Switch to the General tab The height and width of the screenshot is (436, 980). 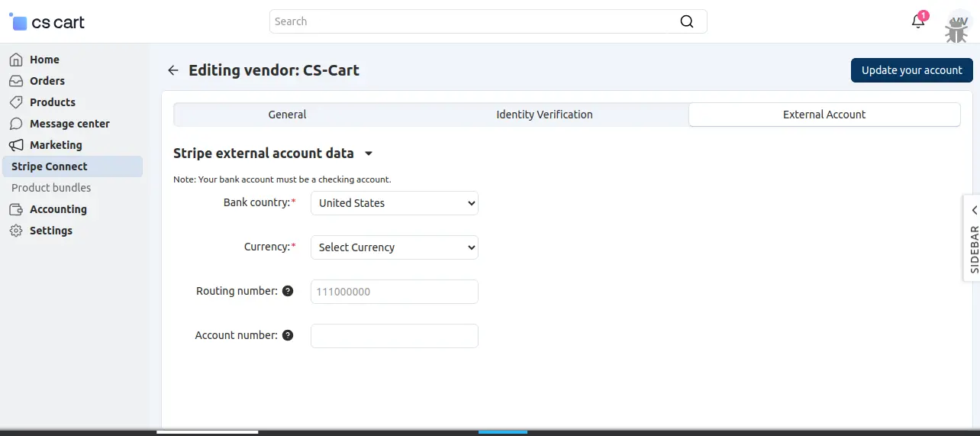(x=287, y=115)
